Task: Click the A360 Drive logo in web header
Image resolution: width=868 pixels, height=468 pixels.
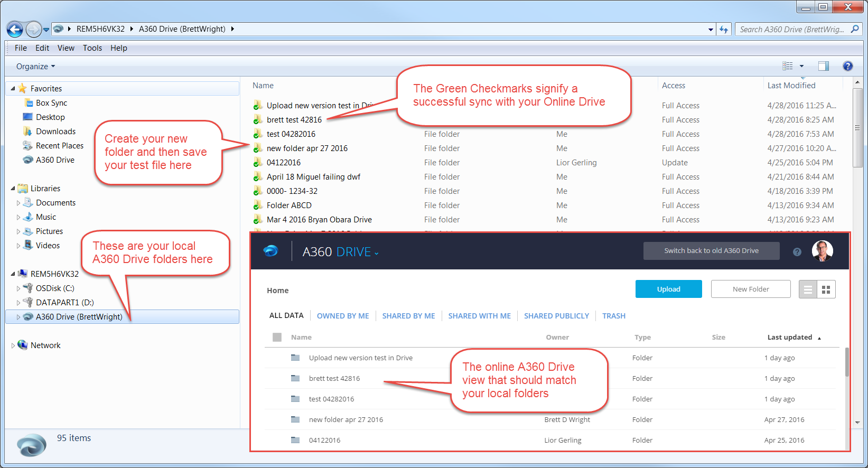Action: 271,251
